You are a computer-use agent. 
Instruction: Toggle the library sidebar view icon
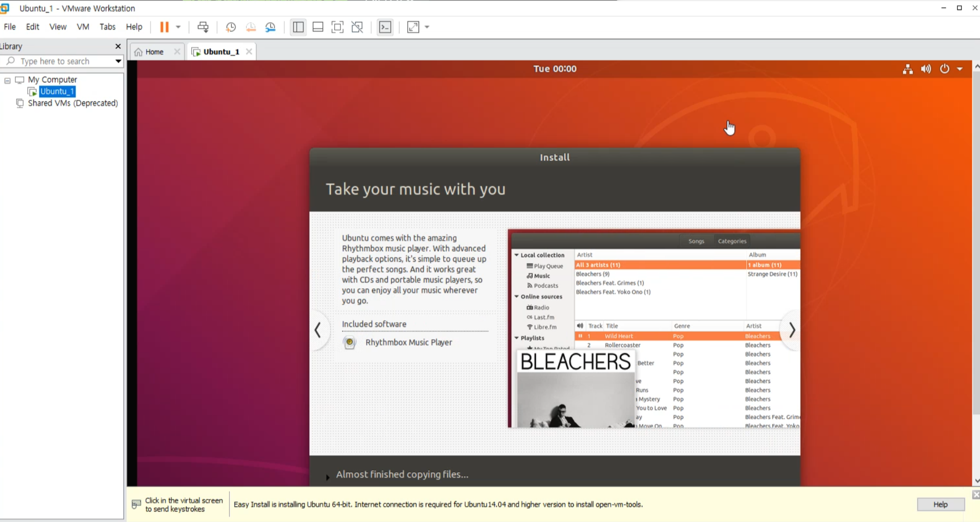tap(298, 27)
